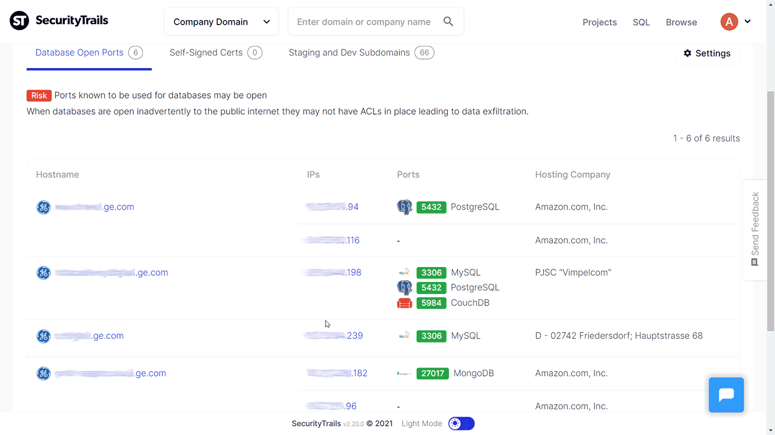Viewport: 775px width, 435px height.
Task: Click PJSC "Vimpelcom" hosting company text
Action: 573,272
